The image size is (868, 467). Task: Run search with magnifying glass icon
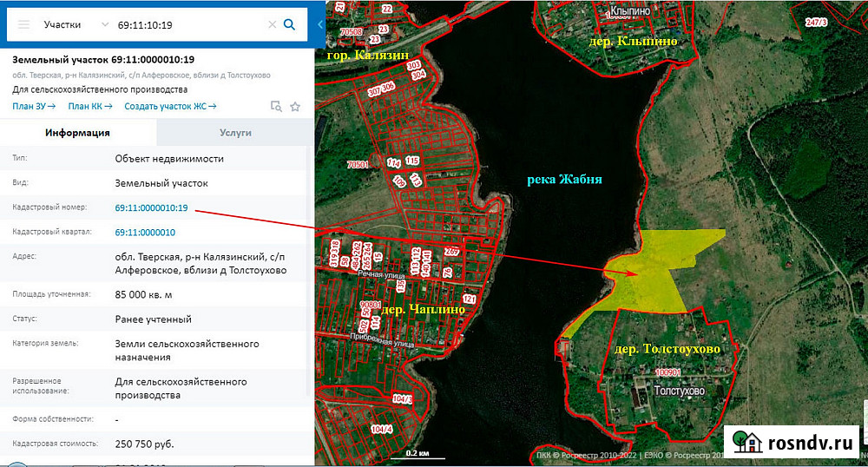(x=290, y=24)
